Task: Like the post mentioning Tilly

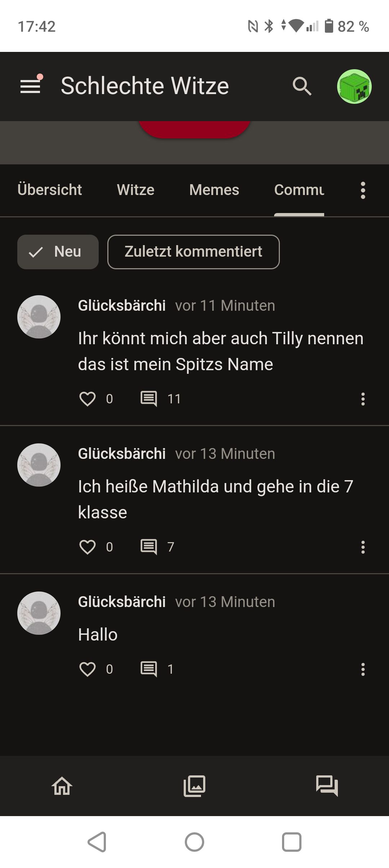Action: [x=88, y=399]
